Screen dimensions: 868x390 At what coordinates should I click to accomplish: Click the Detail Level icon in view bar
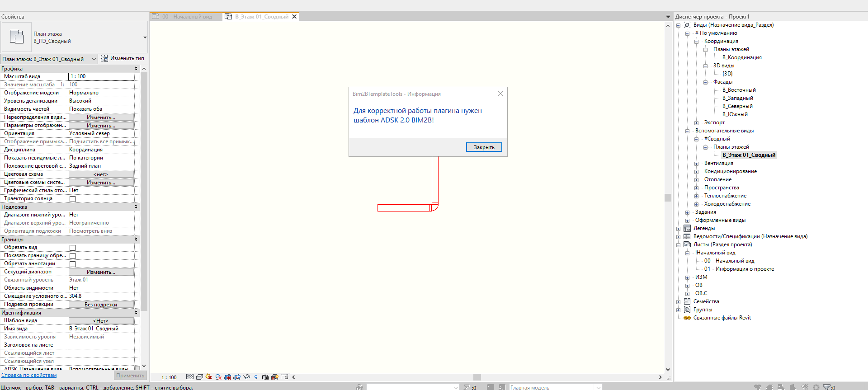[190, 376]
